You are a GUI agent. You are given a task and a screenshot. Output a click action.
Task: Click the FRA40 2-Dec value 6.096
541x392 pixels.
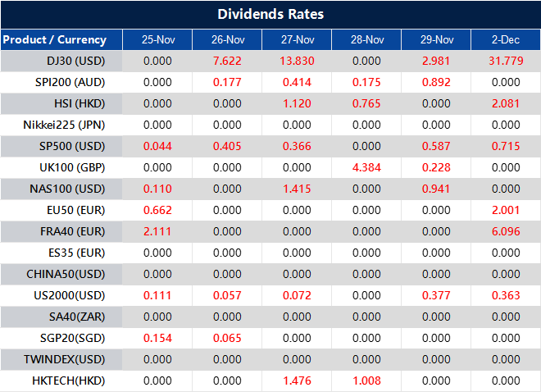point(505,231)
